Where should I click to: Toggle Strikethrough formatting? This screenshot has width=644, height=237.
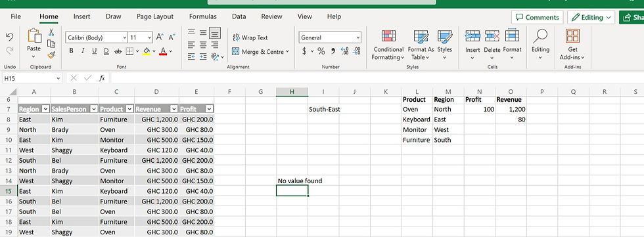118,51
